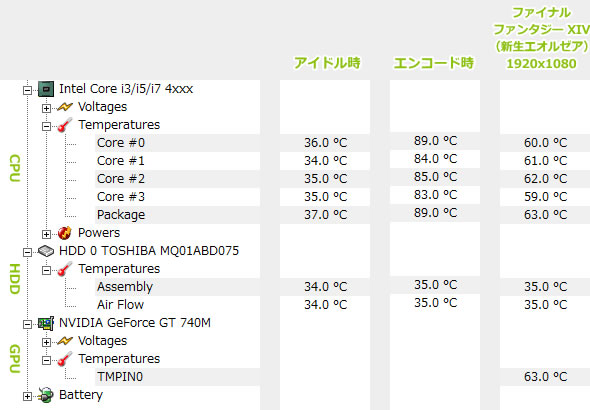
Task: Click the CPU Voltages lightning icon
Action: pos(65,107)
